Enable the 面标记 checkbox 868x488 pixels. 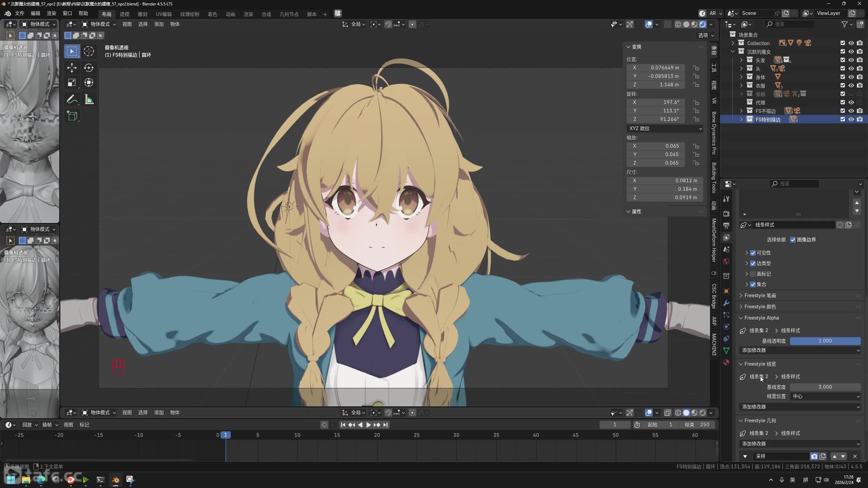(x=753, y=274)
